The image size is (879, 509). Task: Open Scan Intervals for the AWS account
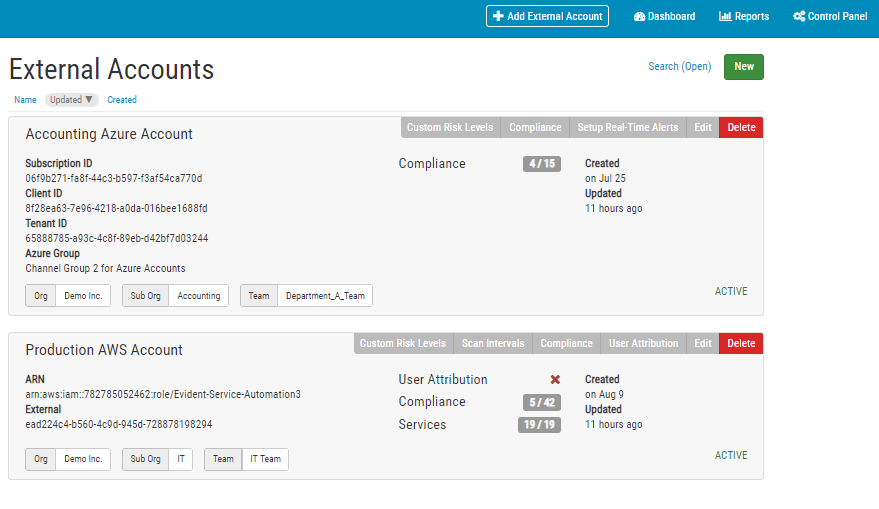[493, 344]
